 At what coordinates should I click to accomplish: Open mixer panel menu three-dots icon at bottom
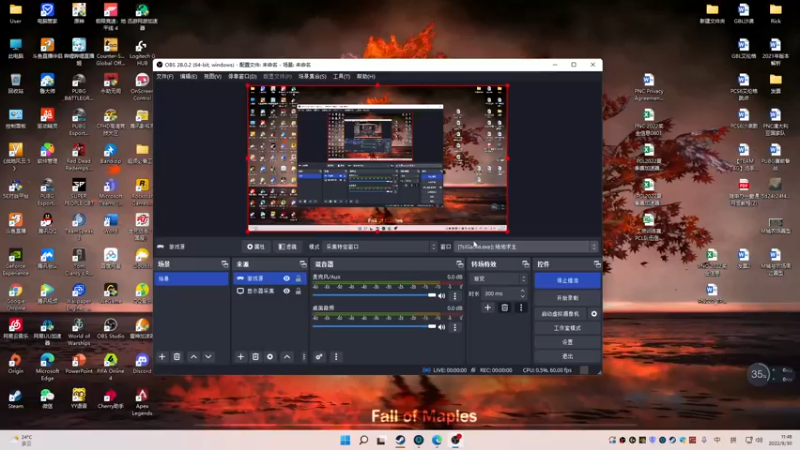pos(336,357)
